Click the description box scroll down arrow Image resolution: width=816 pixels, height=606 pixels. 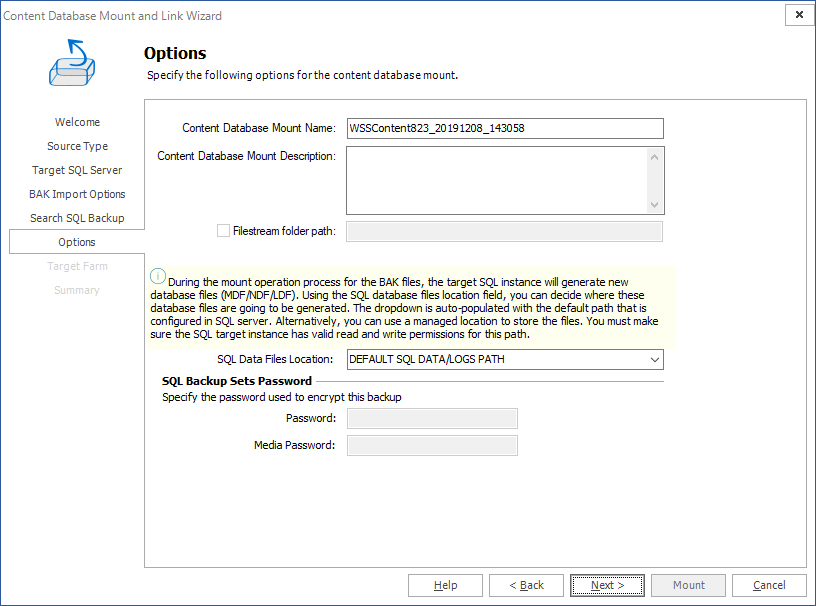tap(655, 205)
